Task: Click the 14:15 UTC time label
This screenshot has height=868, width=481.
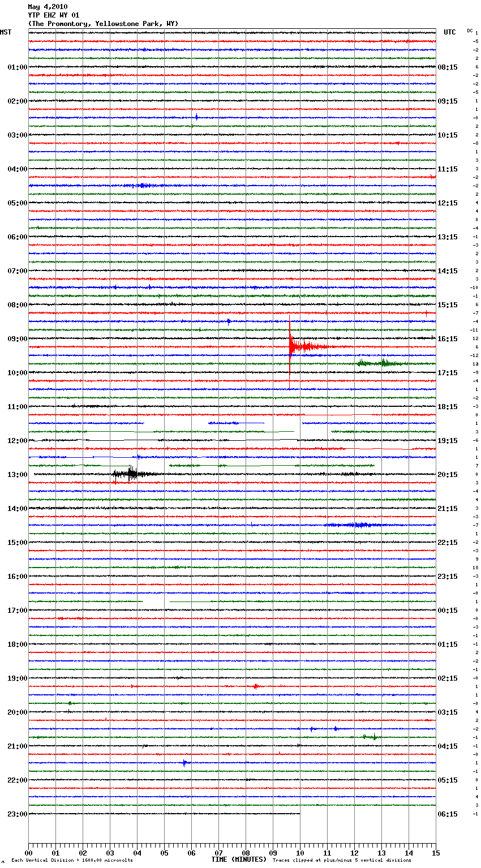Action: tap(448, 271)
